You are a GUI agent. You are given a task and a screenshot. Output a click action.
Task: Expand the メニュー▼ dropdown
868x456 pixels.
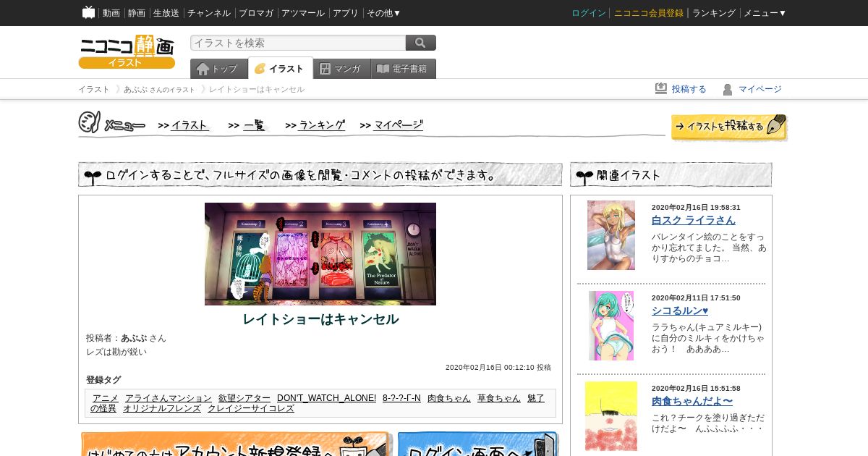(765, 13)
